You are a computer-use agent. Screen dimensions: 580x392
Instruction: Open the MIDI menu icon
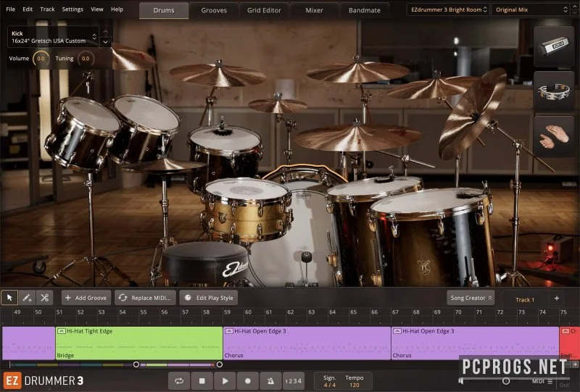550,381
